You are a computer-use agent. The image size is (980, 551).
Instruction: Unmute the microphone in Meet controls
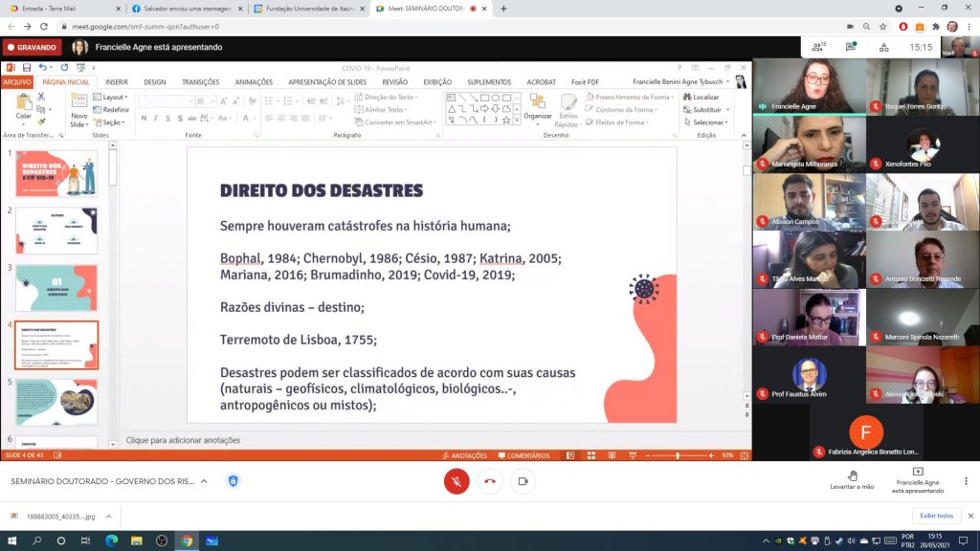[457, 481]
